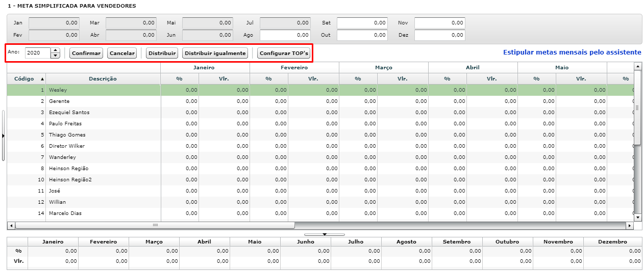Select the Wanderley row
Screen dimensions: 644x271
point(320,157)
